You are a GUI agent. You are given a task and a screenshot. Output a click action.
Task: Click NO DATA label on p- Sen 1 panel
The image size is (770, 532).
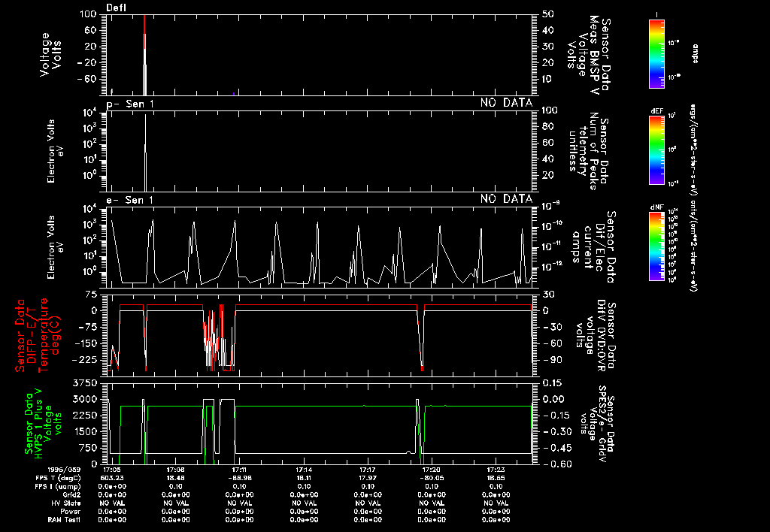(x=506, y=103)
